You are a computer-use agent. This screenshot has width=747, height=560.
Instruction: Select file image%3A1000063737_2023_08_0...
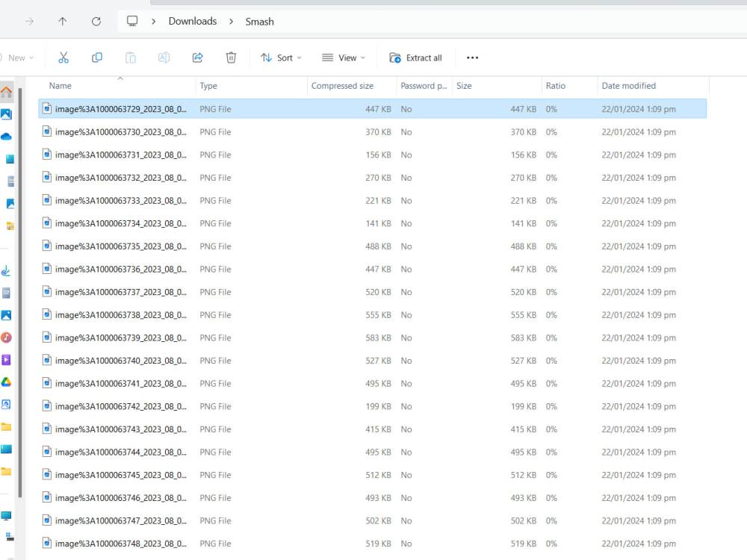tap(372, 292)
